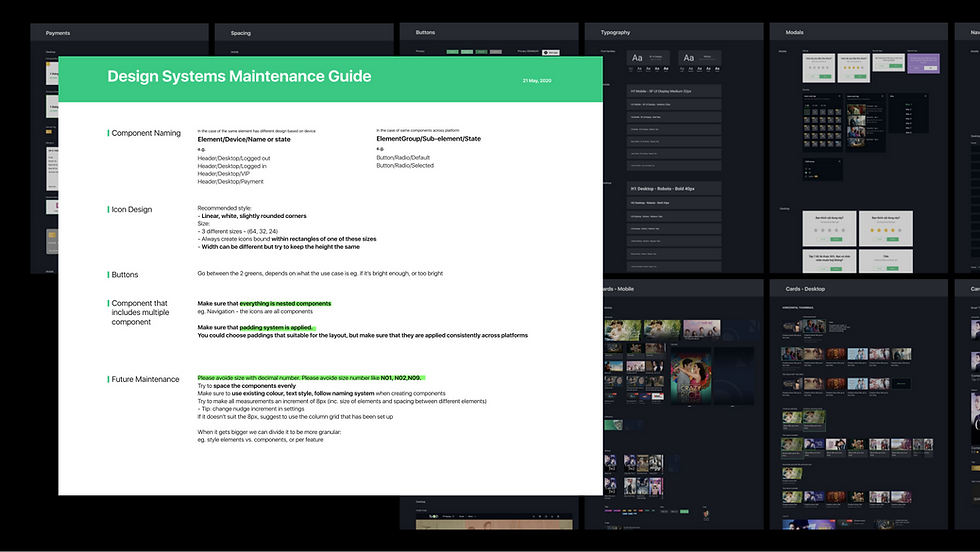Click the Component Naming section heading
980x552 pixels.
(x=146, y=133)
